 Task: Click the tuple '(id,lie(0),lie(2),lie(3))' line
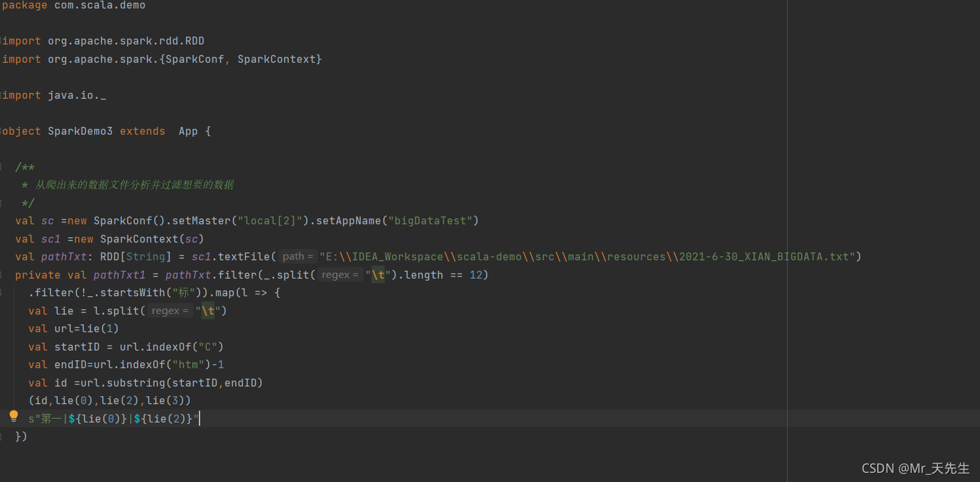coord(110,401)
